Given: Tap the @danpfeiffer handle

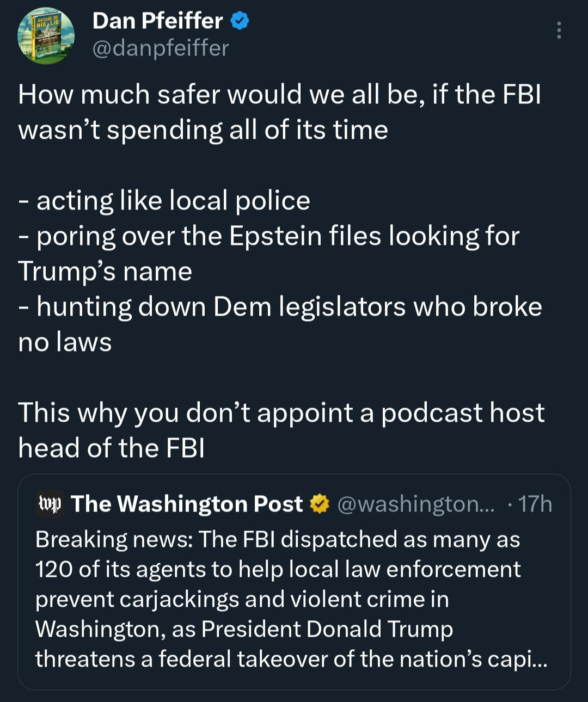Looking at the screenshot, I should pyautogui.click(x=161, y=48).
